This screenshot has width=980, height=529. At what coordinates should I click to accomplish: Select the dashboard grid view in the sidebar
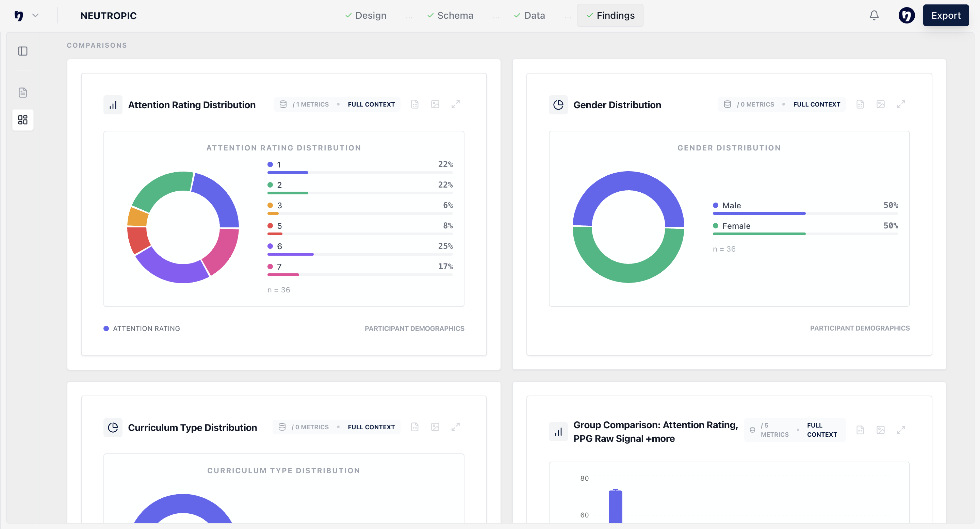tap(22, 120)
